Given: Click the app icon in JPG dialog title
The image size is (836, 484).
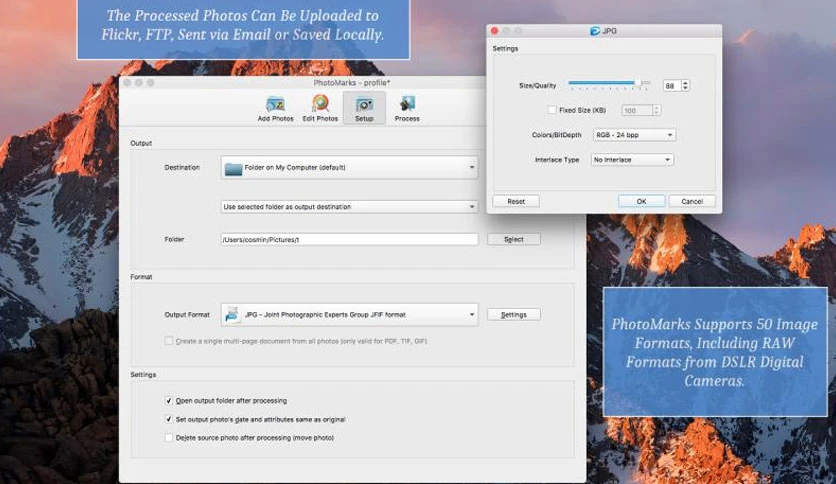Looking at the screenshot, I should coord(595,31).
